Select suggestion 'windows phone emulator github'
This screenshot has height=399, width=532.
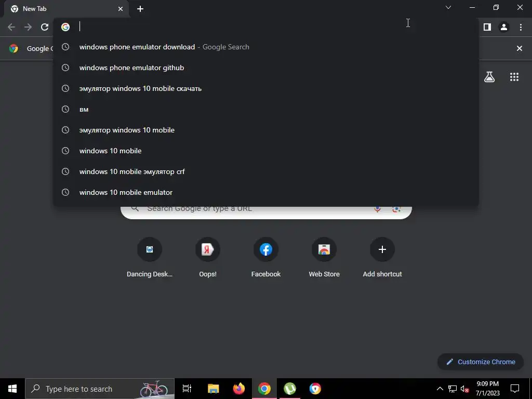[266, 68]
